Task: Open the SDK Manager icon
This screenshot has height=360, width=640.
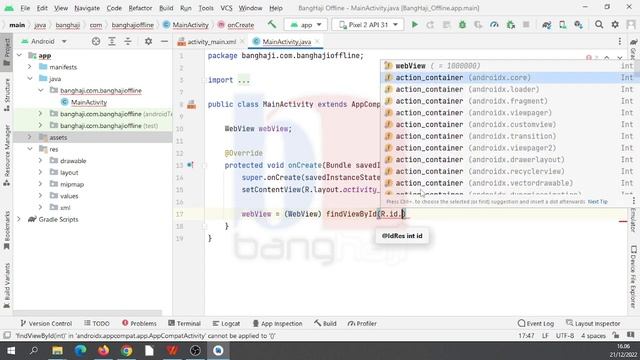Action: coord(578,25)
